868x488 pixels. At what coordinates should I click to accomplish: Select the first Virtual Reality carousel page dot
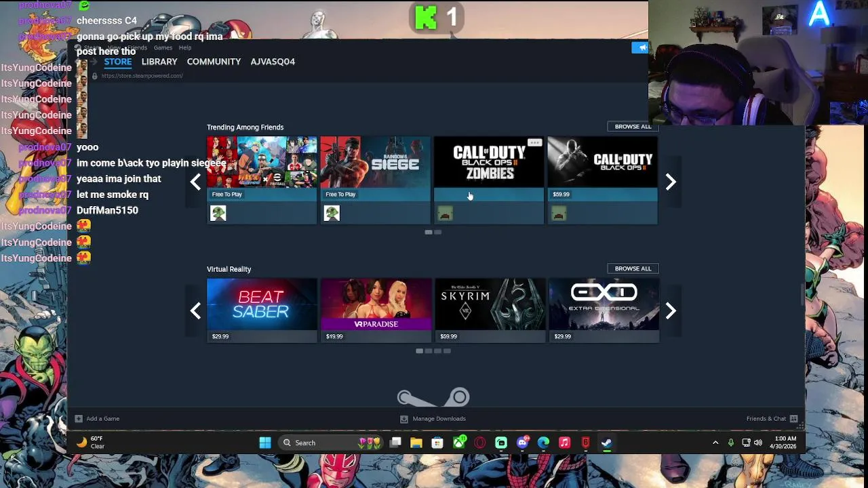[419, 351]
